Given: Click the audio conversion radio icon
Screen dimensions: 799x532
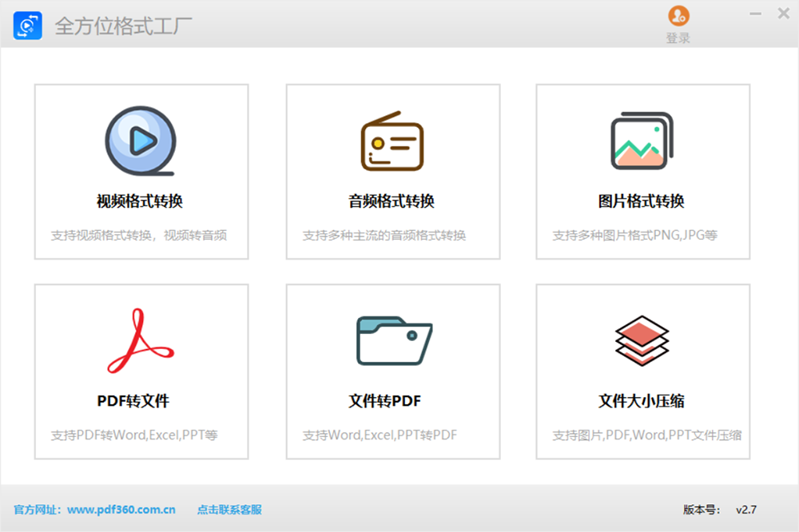Looking at the screenshot, I should point(392,141).
